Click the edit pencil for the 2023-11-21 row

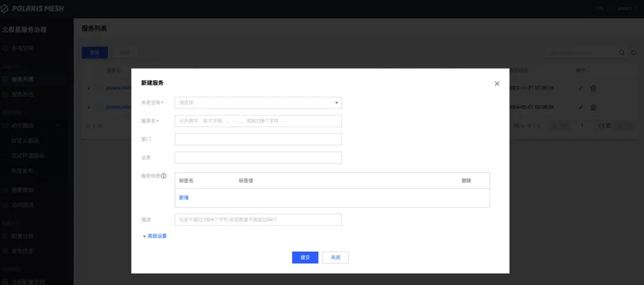(x=581, y=88)
